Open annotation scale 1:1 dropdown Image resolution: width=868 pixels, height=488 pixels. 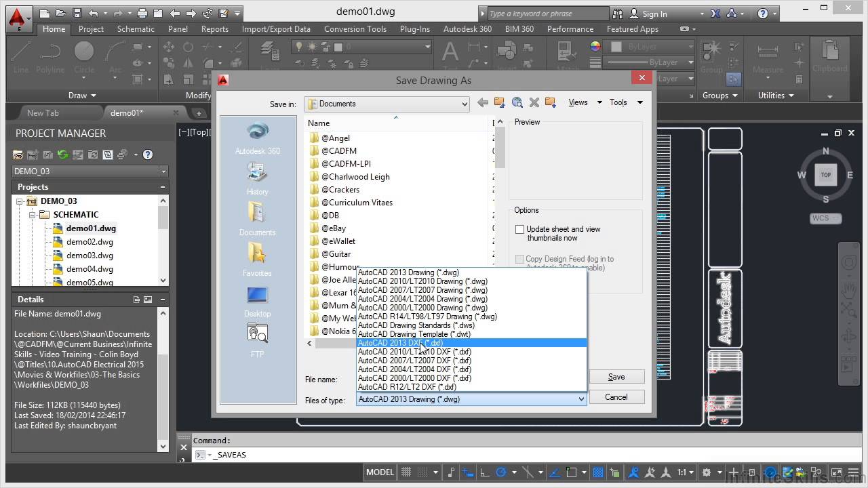[x=687, y=472]
